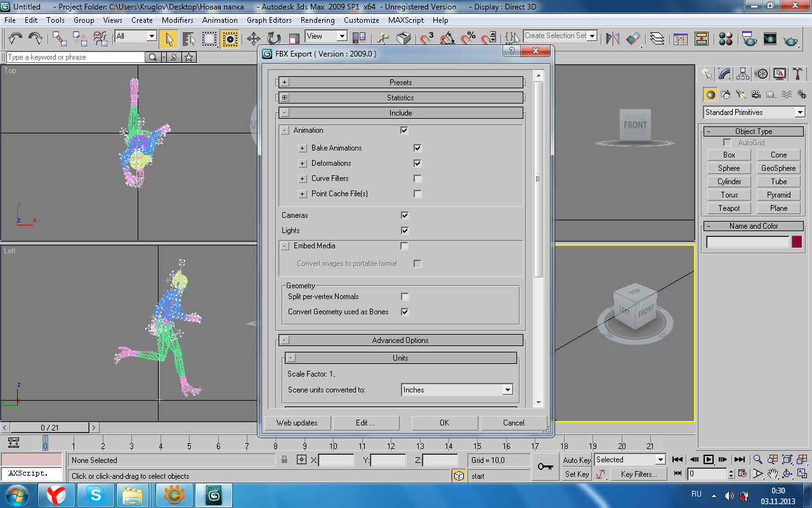Uncheck the Bake Animations checkbox
This screenshot has height=508, width=812.
(x=417, y=148)
